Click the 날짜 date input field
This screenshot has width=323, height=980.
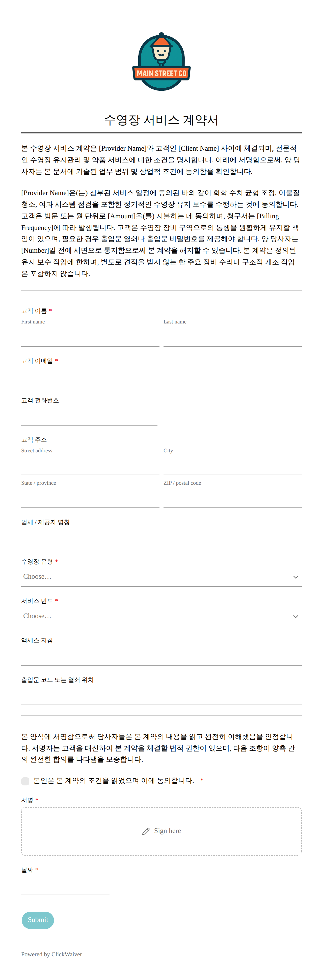(65, 886)
